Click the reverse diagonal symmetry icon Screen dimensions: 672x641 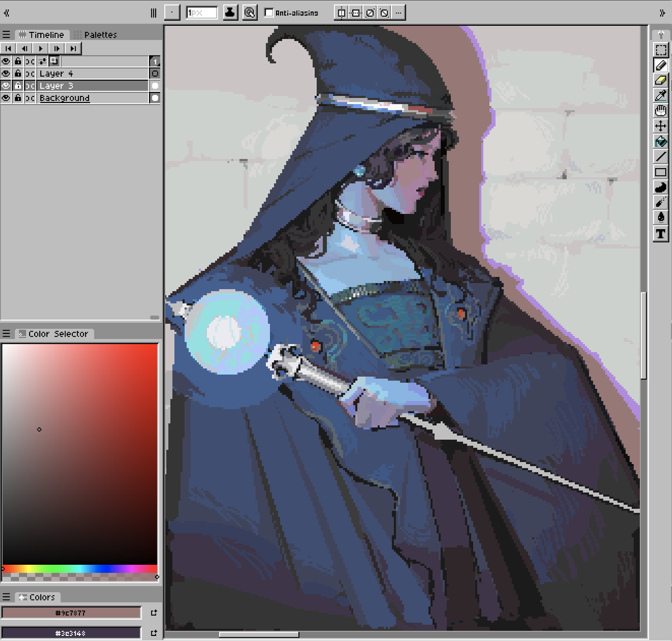coord(384,12)
